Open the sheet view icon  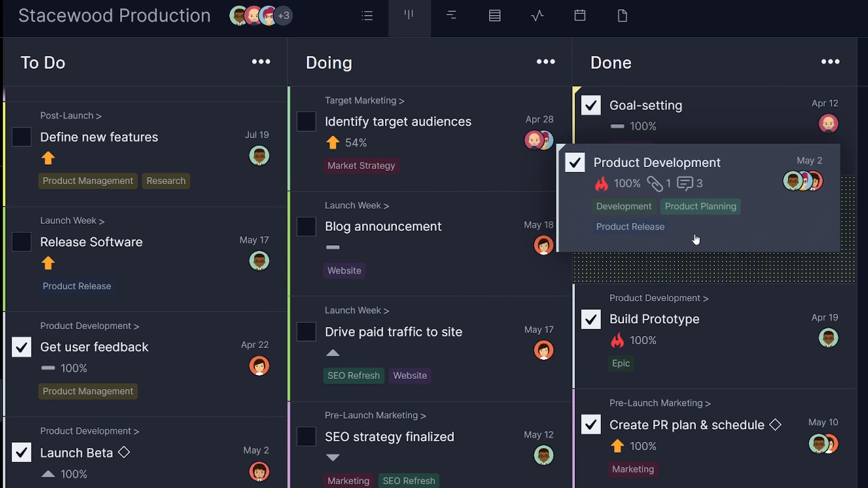pyautogui.click(x=494, y=16)
